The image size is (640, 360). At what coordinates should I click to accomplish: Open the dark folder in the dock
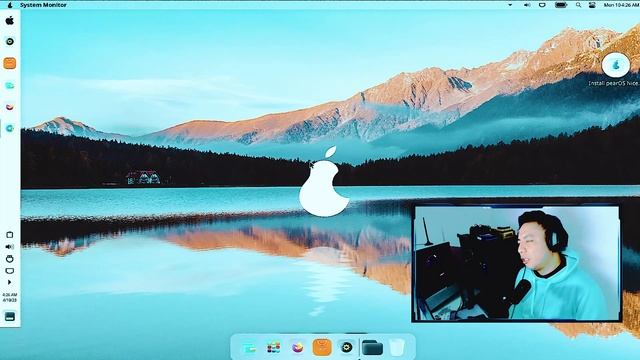[372, 348]
